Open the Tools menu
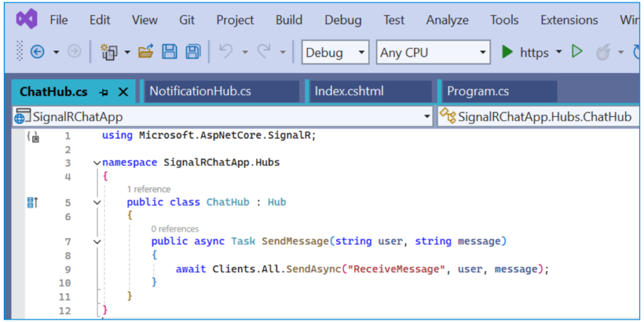Image resolution: width=644 pixels, height=322 pixels. coord(504,19)
